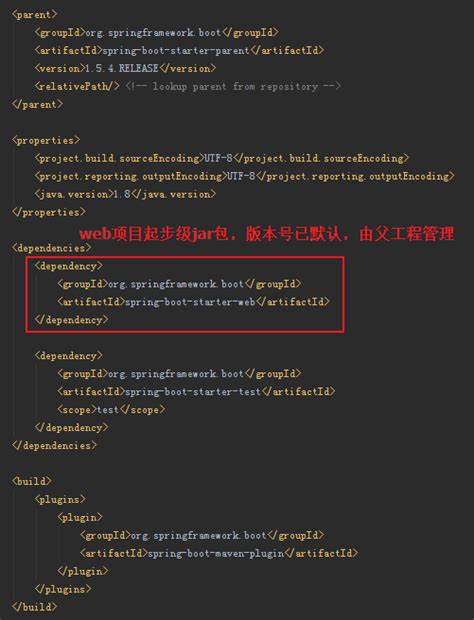This screenshot has width=474, height=620.
Task: Click the closing dependencies tag
Action: pos(54,446)
